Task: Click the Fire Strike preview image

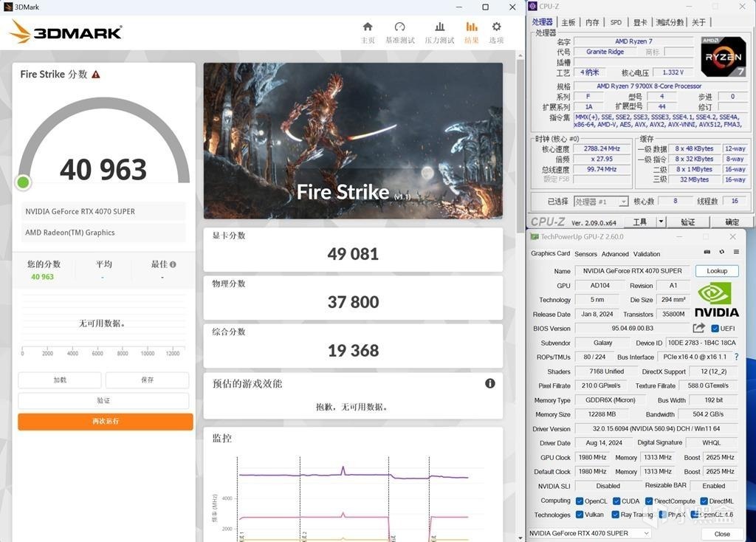Action: tap(353, 140)
